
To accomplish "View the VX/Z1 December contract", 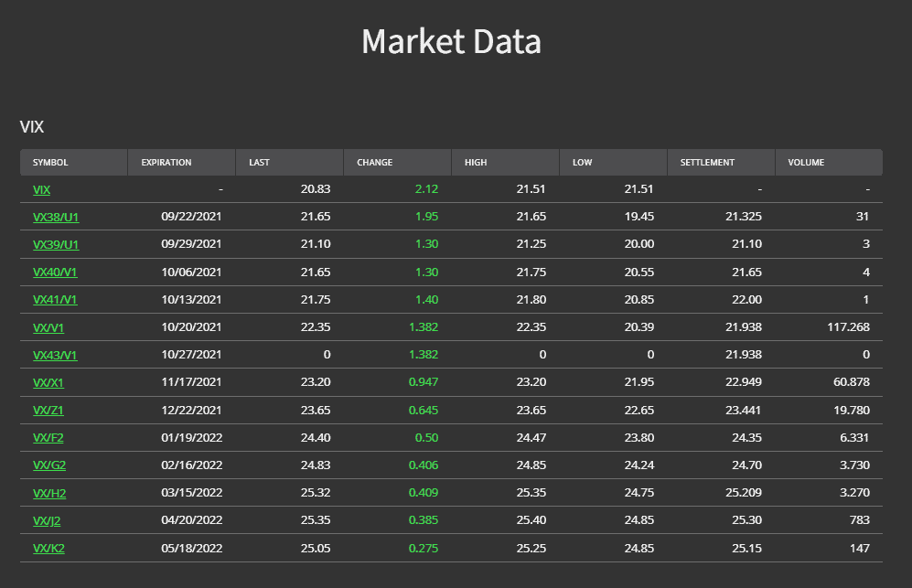I will [x=48, y=410].
